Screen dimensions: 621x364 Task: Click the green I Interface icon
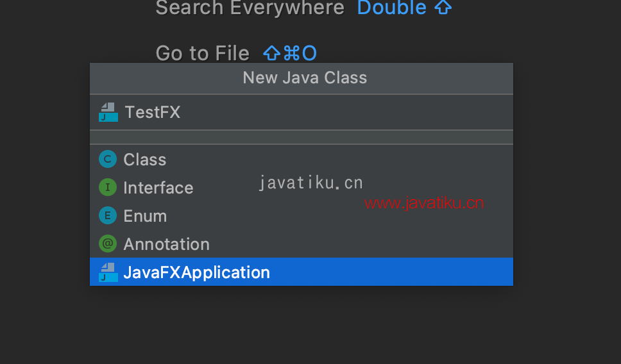point(108,187)
